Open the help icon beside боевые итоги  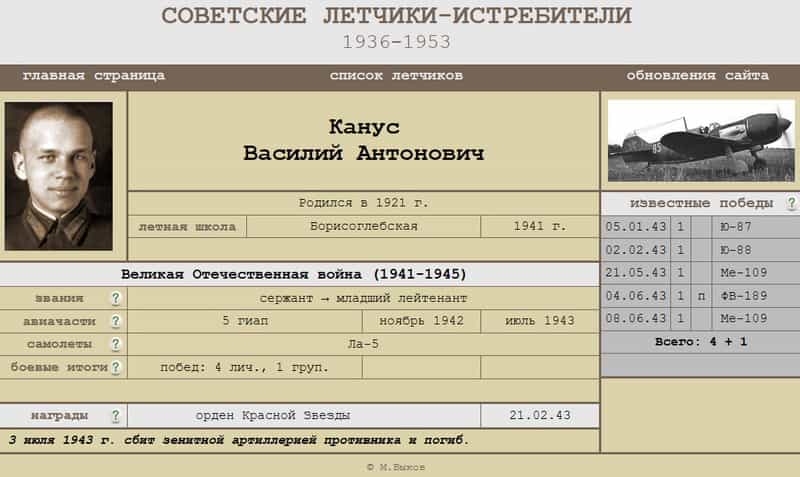click(x=115, y=367)
